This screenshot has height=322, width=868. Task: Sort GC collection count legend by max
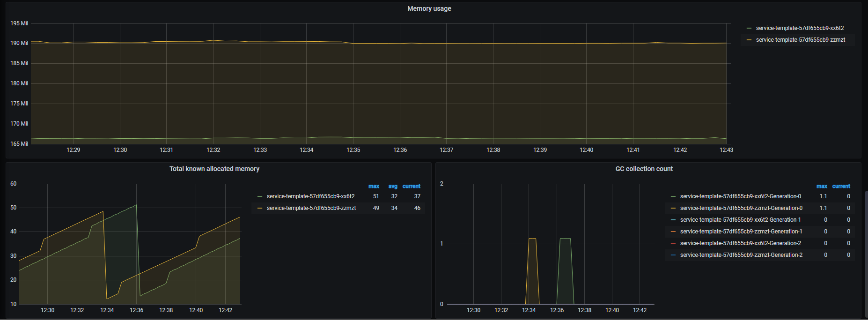(822, 186)
